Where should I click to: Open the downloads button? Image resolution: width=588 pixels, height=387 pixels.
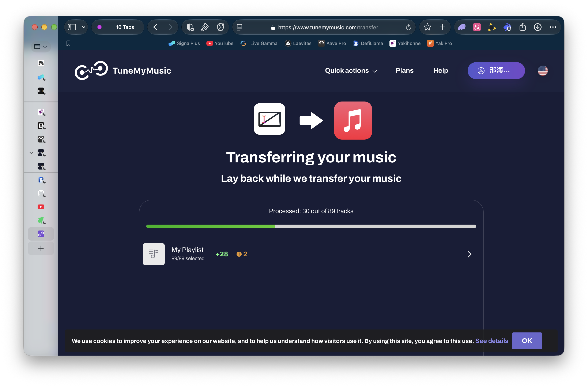coord(538,27)
